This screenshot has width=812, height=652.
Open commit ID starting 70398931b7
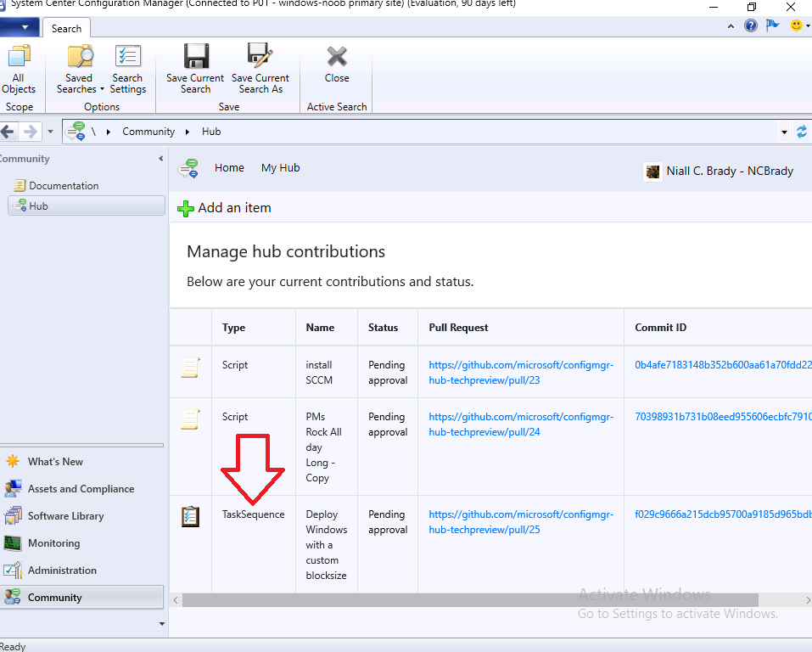723,417
